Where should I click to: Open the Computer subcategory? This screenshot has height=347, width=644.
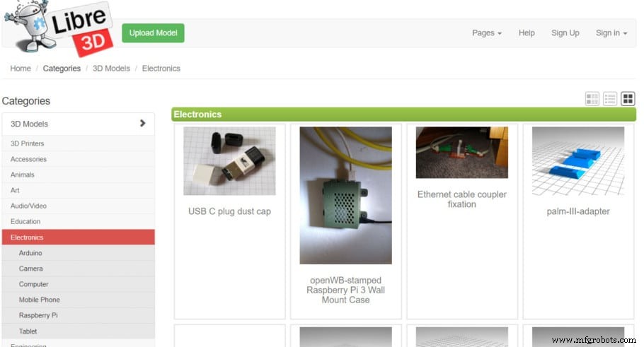click(x=78, y=284)
